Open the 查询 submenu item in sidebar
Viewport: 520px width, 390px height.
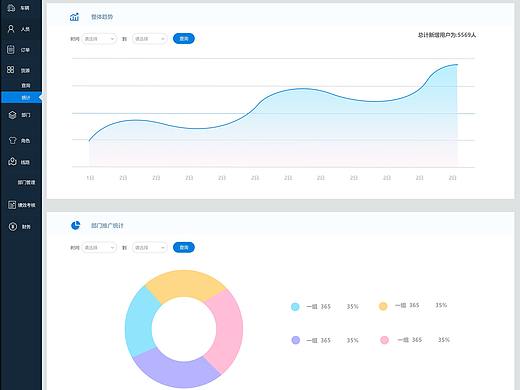[26, 86]
